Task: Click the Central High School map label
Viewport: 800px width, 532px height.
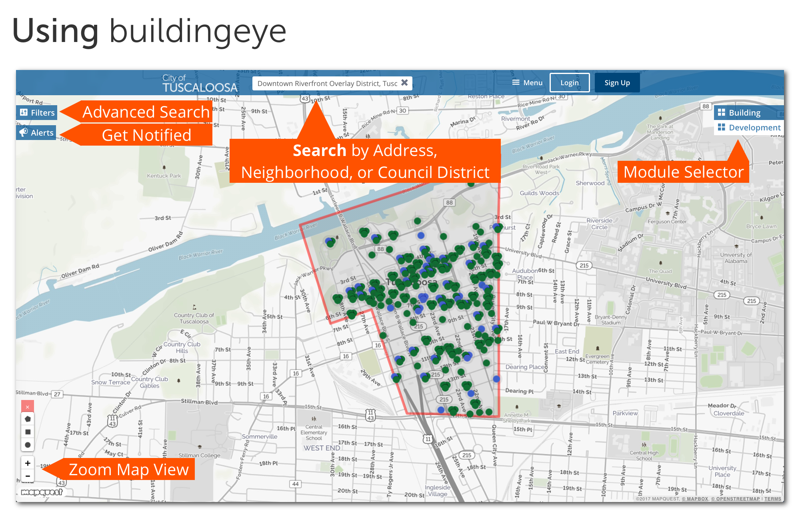Action: tap(644, 456)
